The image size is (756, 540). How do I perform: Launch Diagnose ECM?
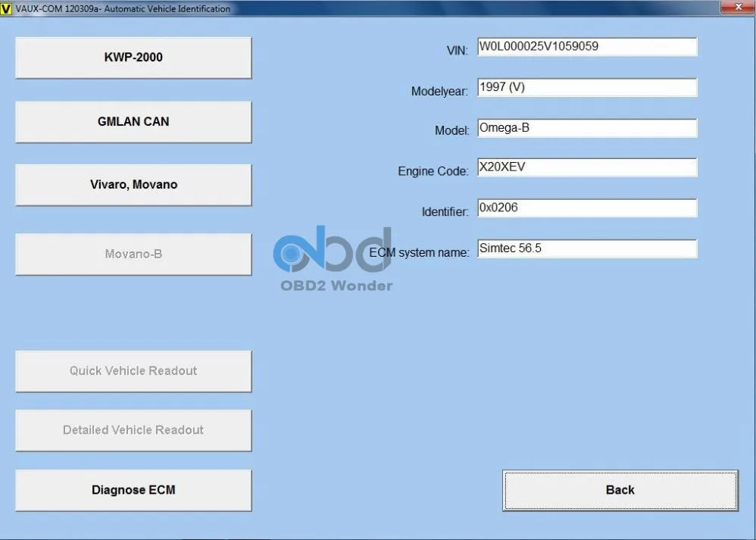pos(133,490)
